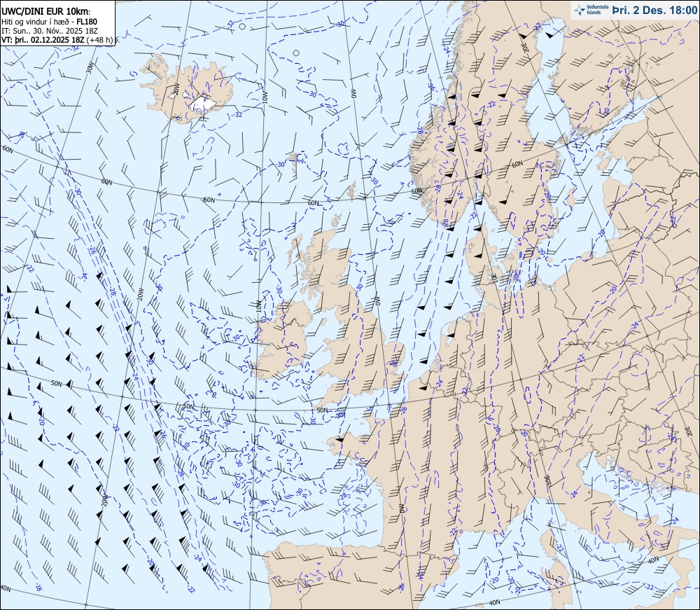Click the '10E' label near Denmark
This screenshot has height=610, width=700.
pyautogui.click(x=494, y=278)
